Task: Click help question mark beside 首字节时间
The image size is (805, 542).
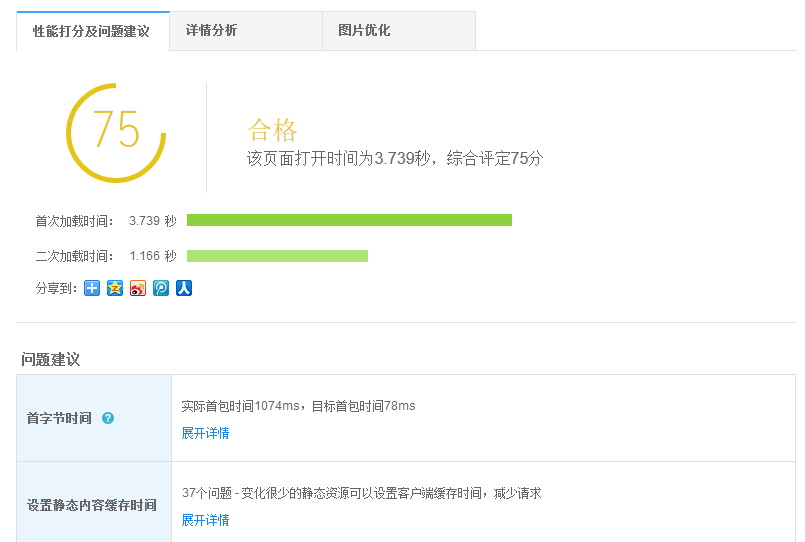Action: (108, 418)
